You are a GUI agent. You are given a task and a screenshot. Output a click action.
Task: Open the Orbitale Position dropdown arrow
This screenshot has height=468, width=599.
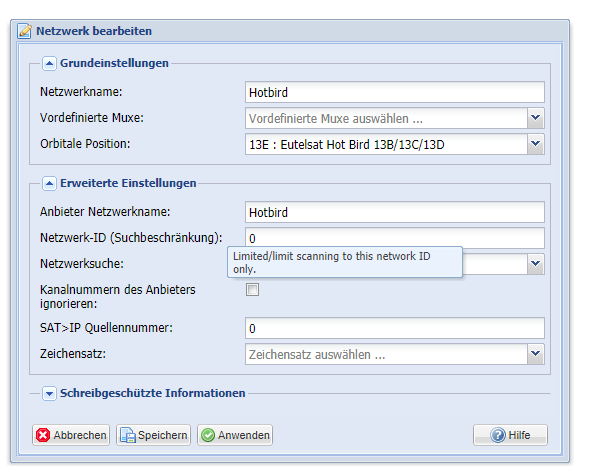click(536, 144)
